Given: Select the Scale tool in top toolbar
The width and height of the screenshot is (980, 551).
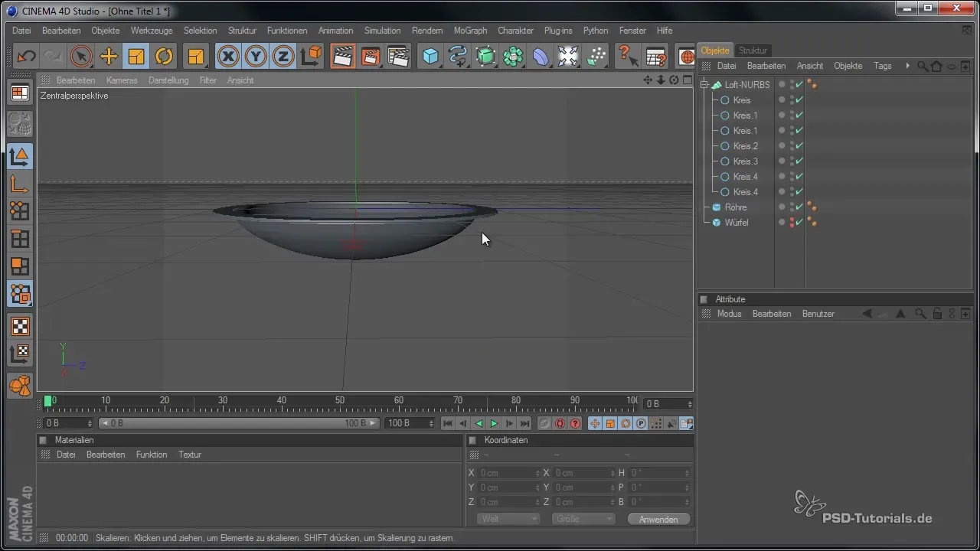Looking at the screenshot, I should coord(136,56).
